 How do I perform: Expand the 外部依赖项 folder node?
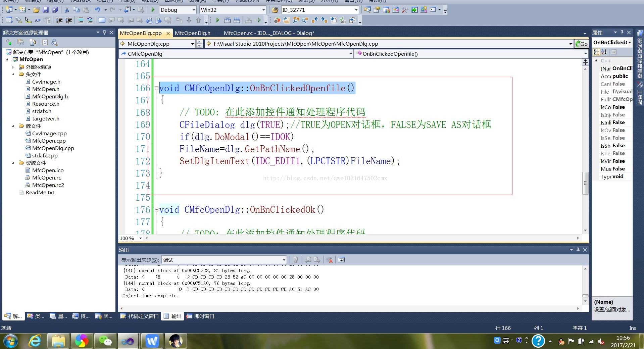(x=13, y=67)
